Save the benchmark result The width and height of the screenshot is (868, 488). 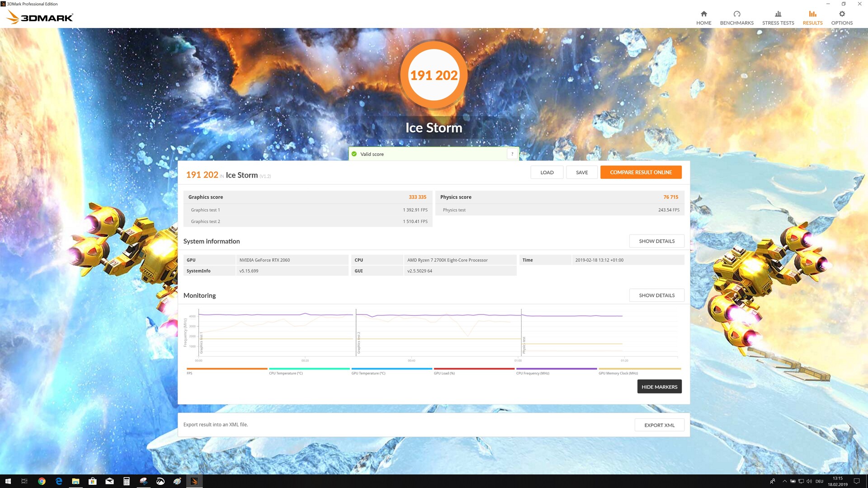582,173
